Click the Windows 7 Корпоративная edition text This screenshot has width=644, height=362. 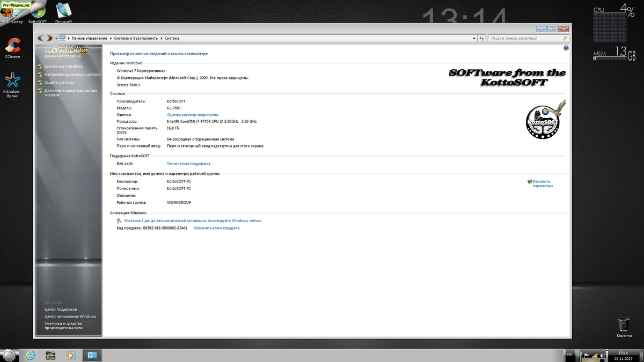click(141, 71)
